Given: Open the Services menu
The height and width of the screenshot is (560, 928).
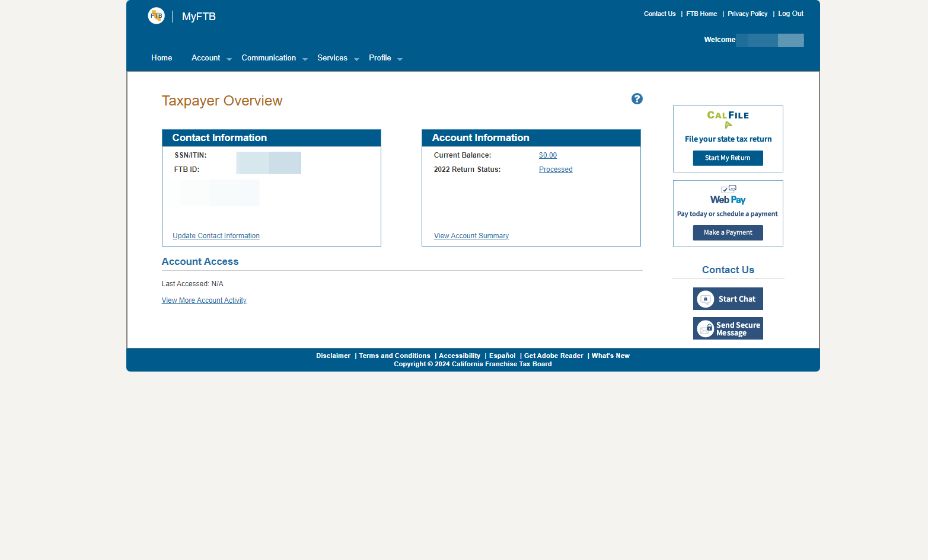Looking at the screenshot, I should click(332, 58).
